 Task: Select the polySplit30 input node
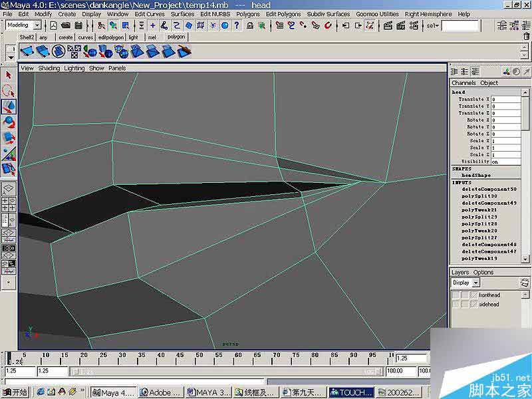tap(479, 196)
